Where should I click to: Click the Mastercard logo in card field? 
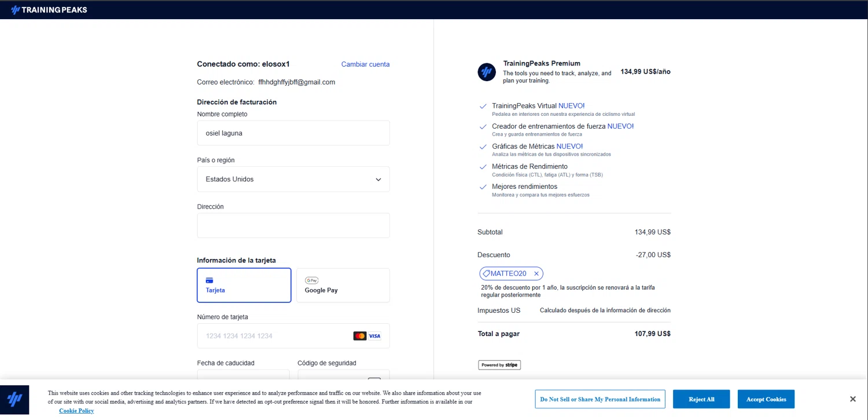tap(360, 336)
